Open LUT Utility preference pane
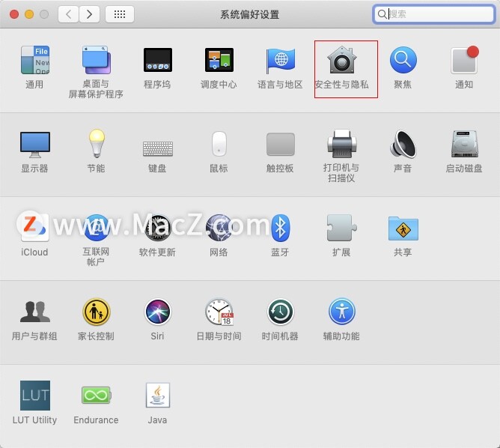 click(34, 396)
